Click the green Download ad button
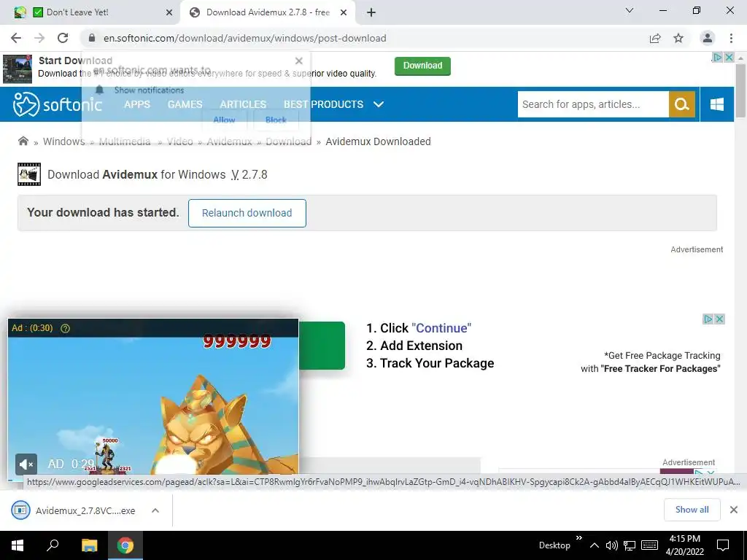 click(422, 66)
